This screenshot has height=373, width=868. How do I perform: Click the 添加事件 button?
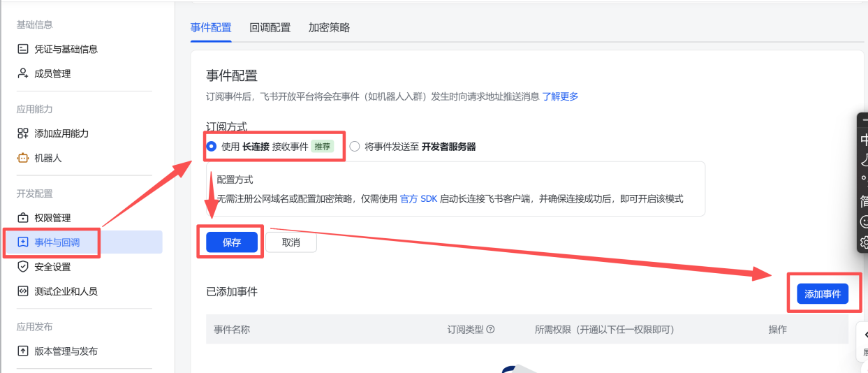823,294
